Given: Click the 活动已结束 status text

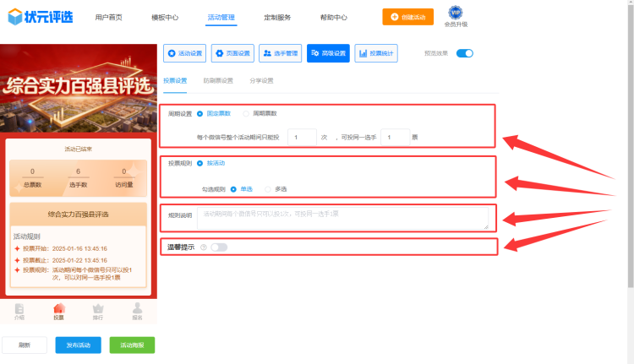Looking at the screenshot, I should pyautogui.click(x=79, y=149).
